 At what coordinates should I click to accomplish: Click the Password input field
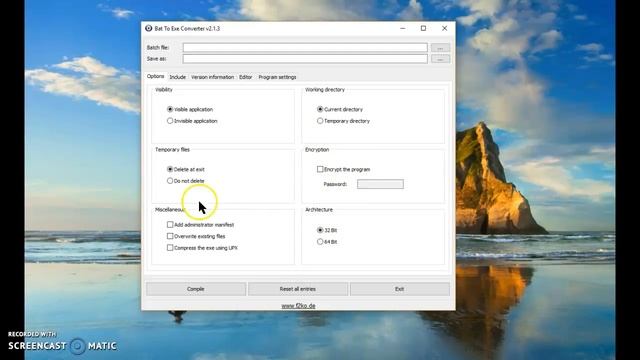[380, 184]
